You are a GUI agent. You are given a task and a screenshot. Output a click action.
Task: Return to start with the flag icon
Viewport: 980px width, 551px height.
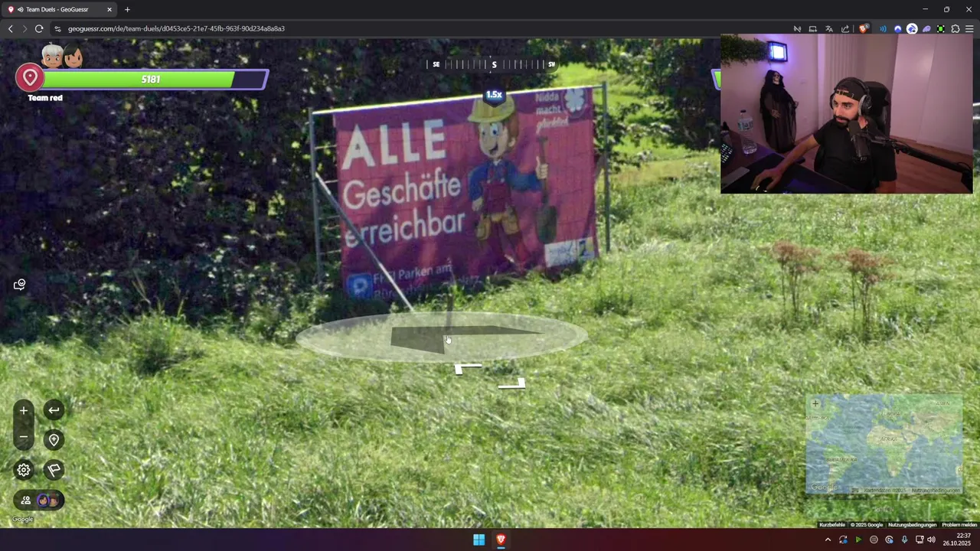pos(54,470)
